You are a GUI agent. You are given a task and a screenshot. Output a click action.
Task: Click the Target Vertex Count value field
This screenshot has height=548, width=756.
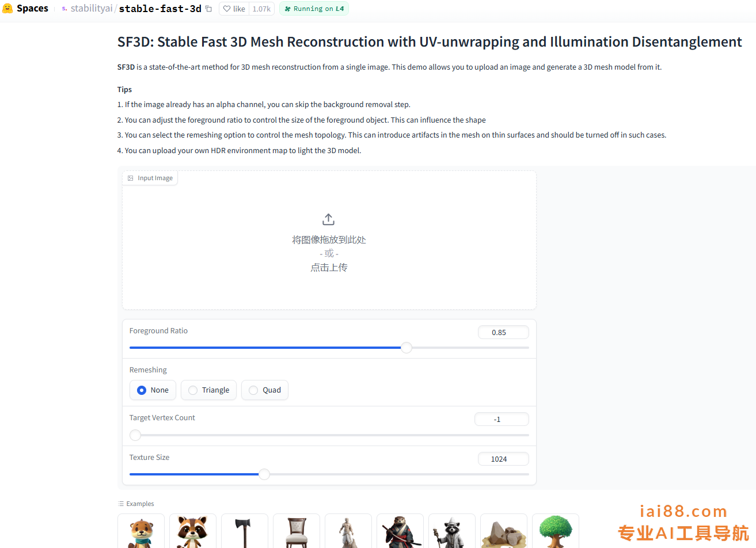(502, 419)
